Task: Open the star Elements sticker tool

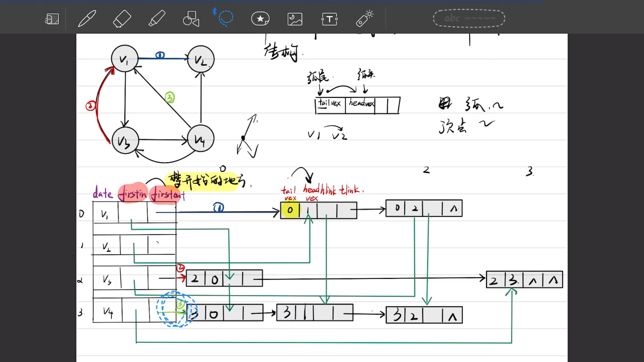Action: point(260,19)
